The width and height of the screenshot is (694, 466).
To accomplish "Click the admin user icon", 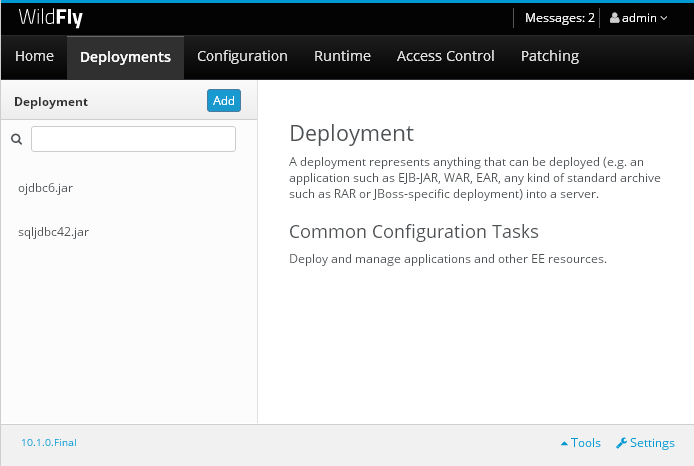I will [x=614, y=18].
